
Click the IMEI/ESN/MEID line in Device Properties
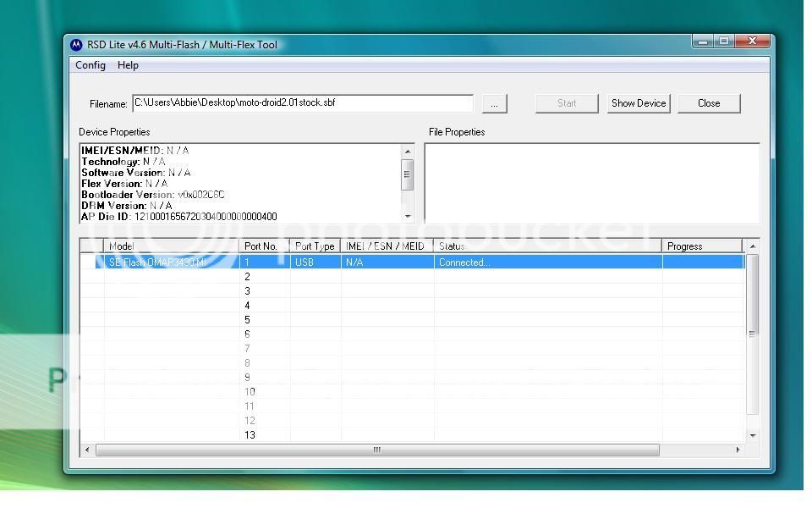coord(135,151)
